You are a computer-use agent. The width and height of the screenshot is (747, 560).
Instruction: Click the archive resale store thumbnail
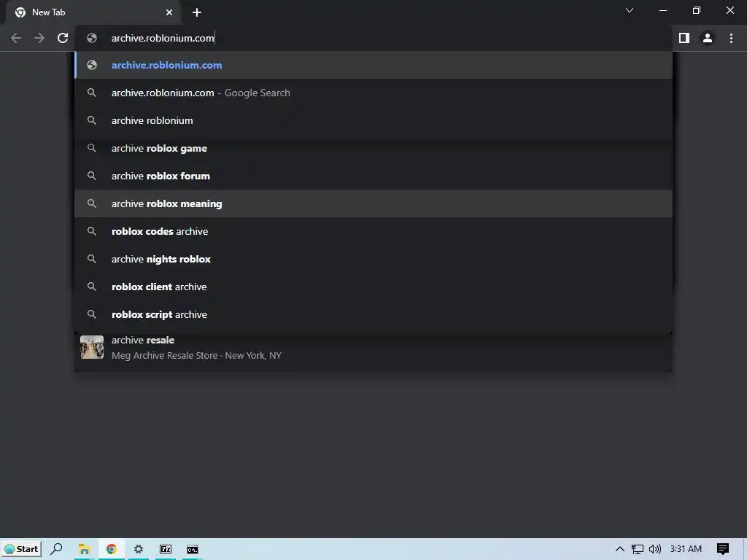pos(92,347)
